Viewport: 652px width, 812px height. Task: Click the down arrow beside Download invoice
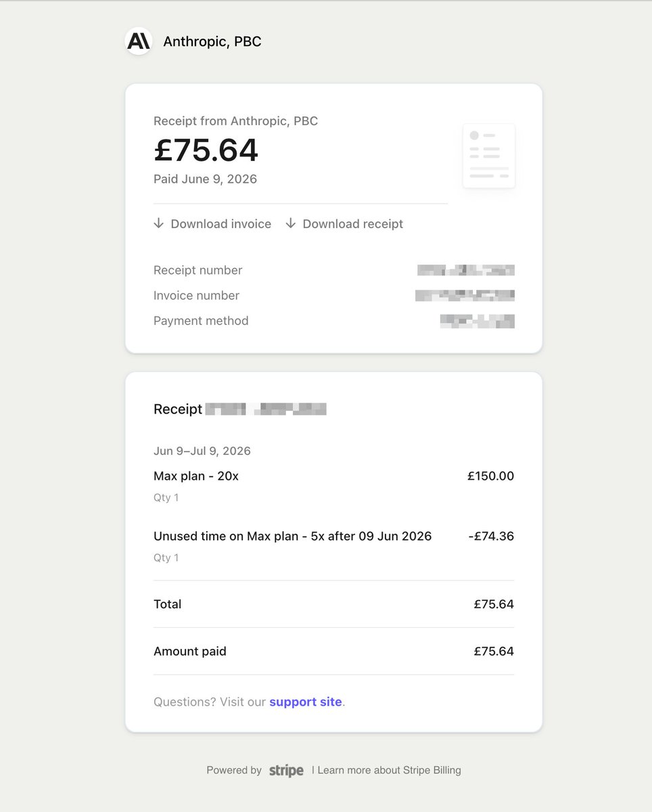159,223
